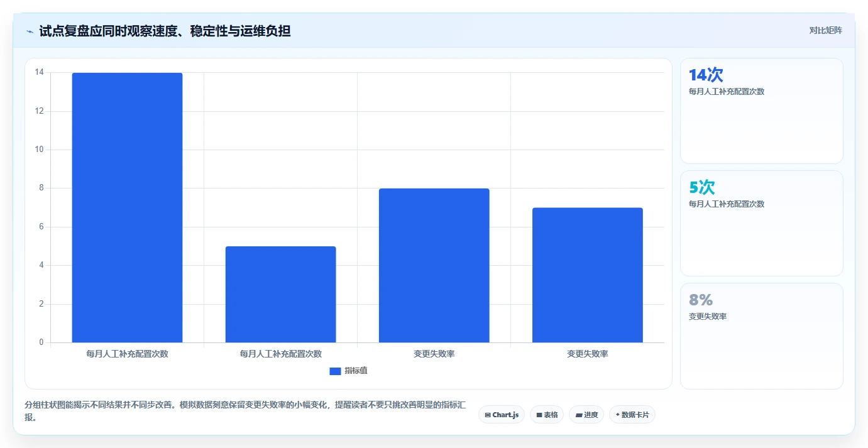Click the bar with value 8
The height and width of the screenshot is (448, 868).
click(434, 265)
